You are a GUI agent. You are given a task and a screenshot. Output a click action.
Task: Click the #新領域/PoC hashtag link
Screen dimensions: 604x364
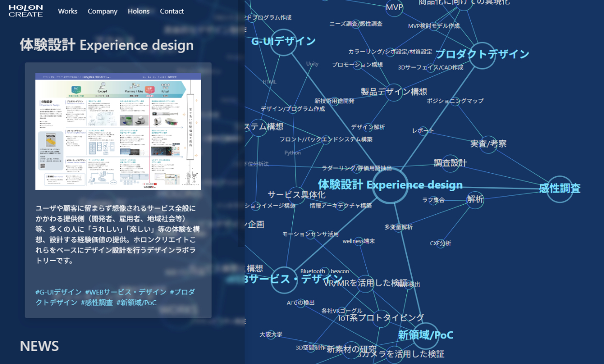point(136,303)
